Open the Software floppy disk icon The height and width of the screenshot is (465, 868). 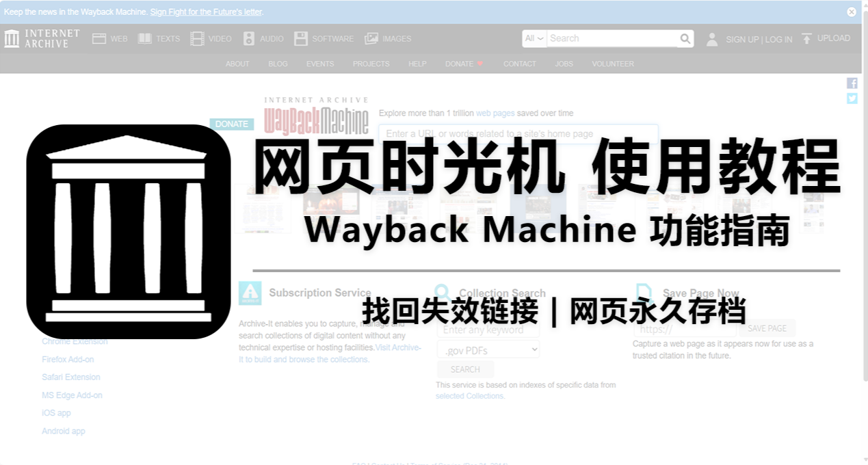(301, 39)
